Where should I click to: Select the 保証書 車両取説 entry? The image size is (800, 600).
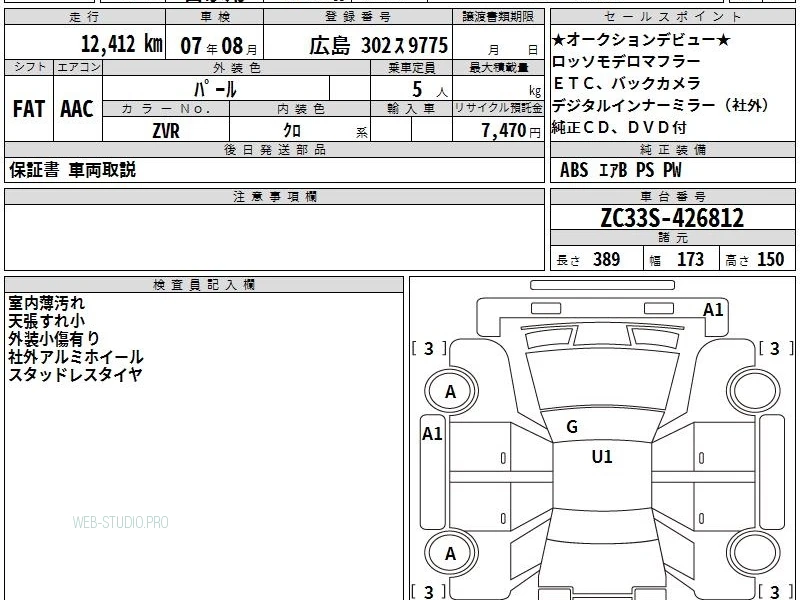click(x=72, y=169)
